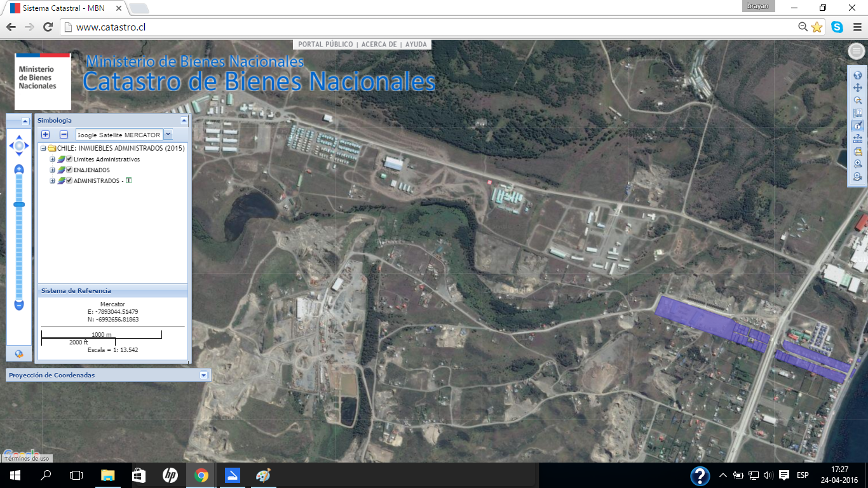Toggle the ENAJENADOS layer checkbox

tap(69, 170)
